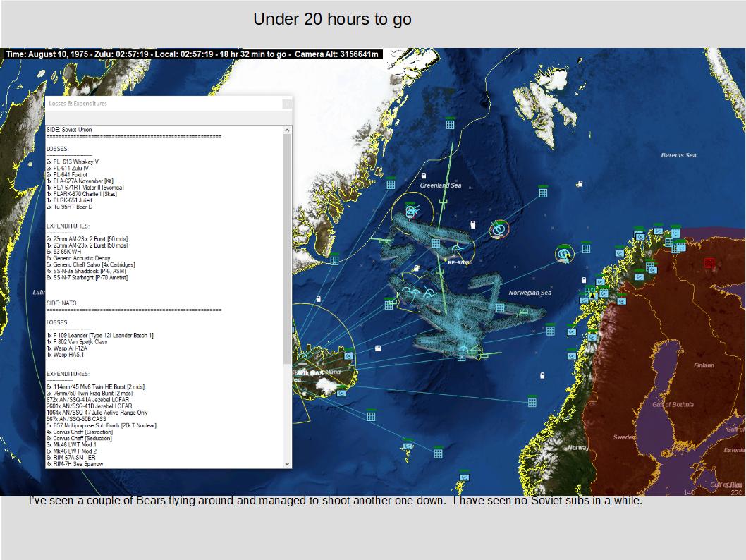Click the '4x SS-N-3a Shaddock' line

tap(86, 271)
